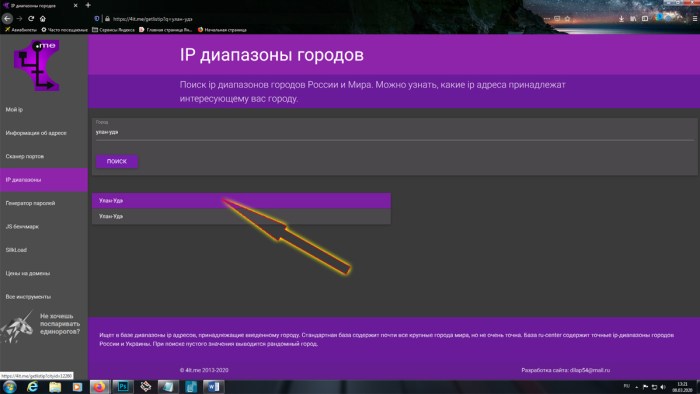Click the RU language indicator in tray
This screenshot has width=700, height=394.
tap(626, 386)
